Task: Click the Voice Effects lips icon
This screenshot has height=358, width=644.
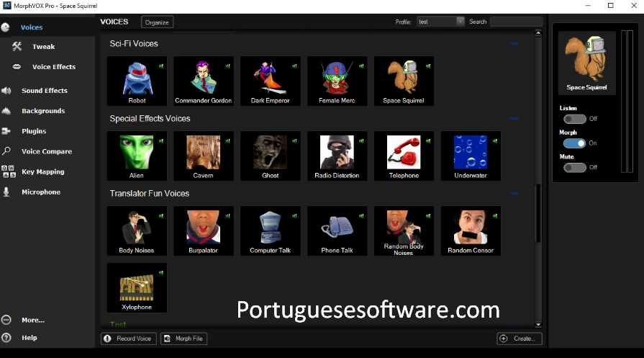Action: 17,66
